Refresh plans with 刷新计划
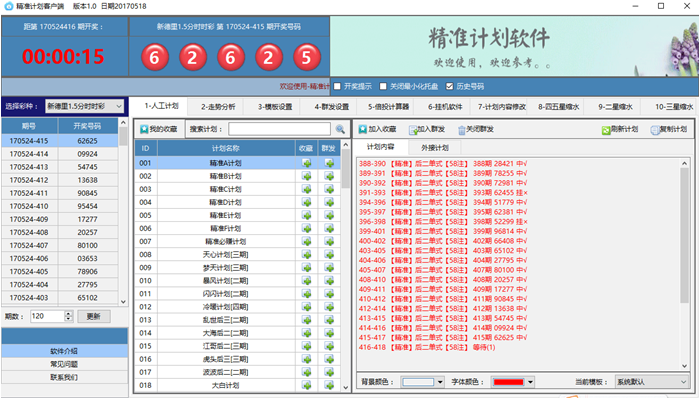The image size is (700, 398). (620, 129)
